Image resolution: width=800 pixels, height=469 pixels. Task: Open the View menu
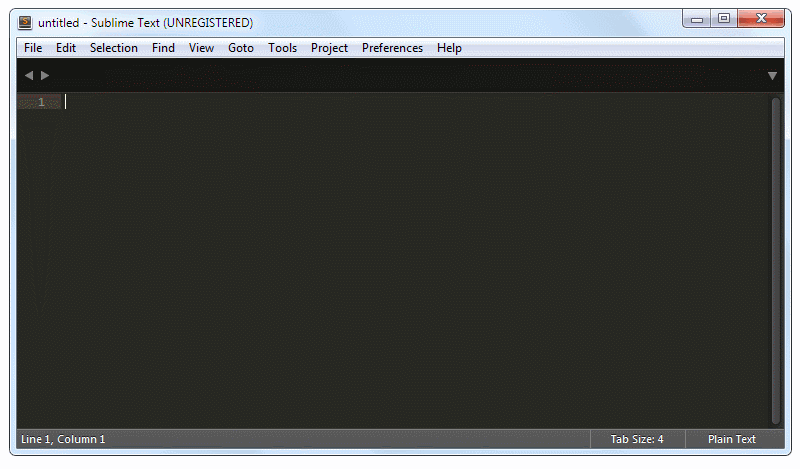pyautogui.click(x=201, y=48)
